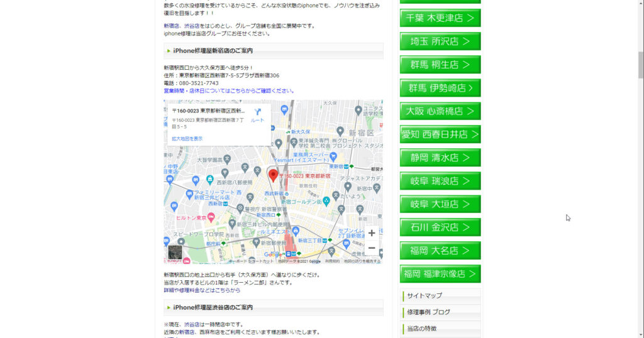644x338 pixels.
Task: Open the 愛知 西春日井店 store button
Action: pyautogui.click(x=440, y=134)
